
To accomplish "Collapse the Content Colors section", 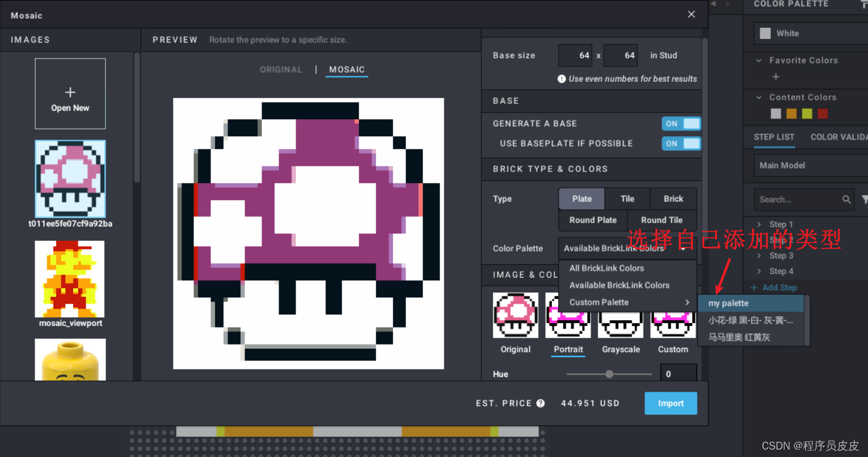I will 759,97.
